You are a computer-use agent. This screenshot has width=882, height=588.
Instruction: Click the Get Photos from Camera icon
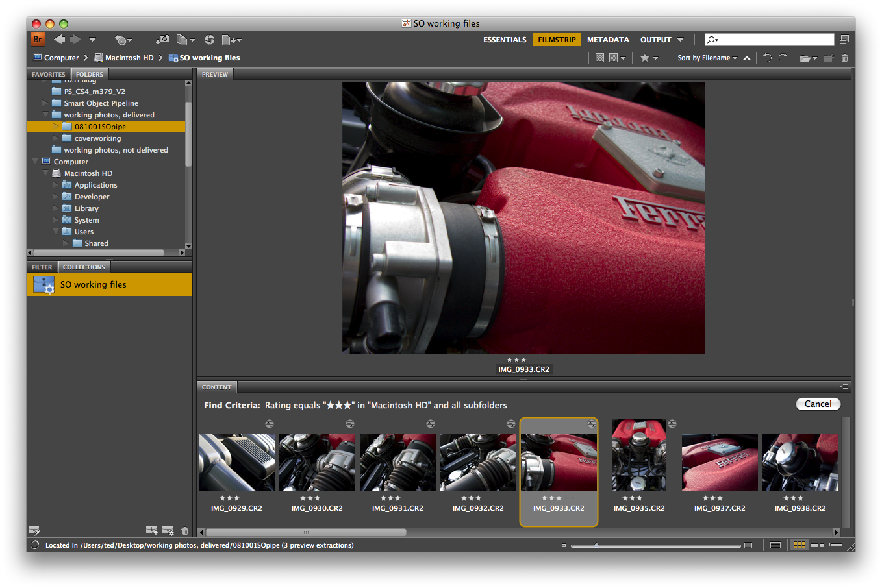pyautogui.click(x=162, y=40)
